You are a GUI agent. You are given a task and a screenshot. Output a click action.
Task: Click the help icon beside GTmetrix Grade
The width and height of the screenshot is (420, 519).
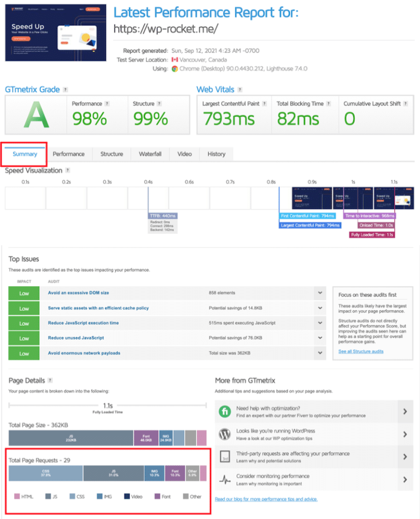pyautogui.click(x=66, y=90)
